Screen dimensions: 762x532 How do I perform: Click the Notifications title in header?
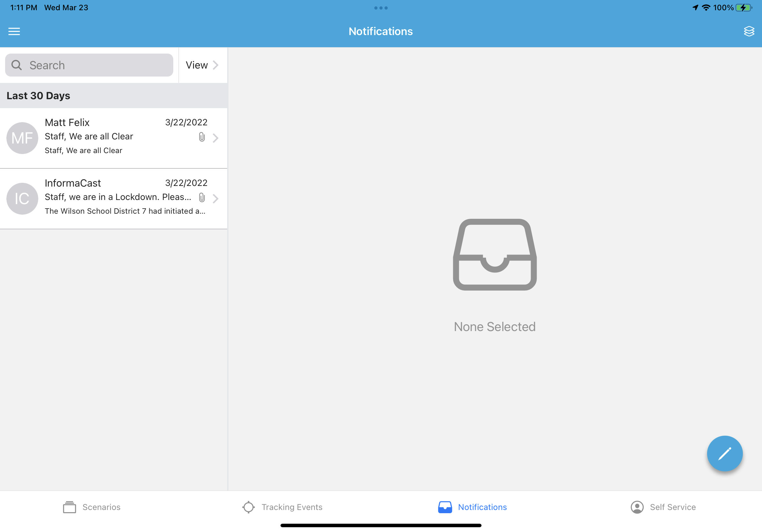coord(381,32)
